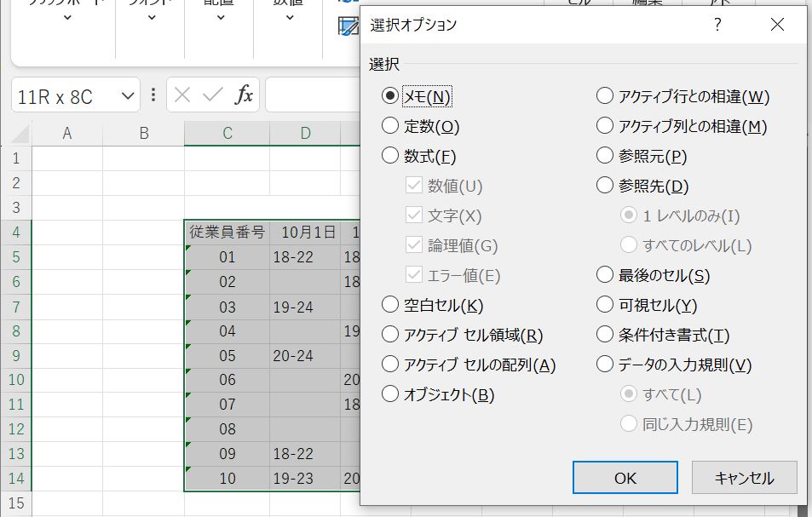Click the formula bar cancel X icon
Viewport: 812px width, 517px height.
click(181, 95)
